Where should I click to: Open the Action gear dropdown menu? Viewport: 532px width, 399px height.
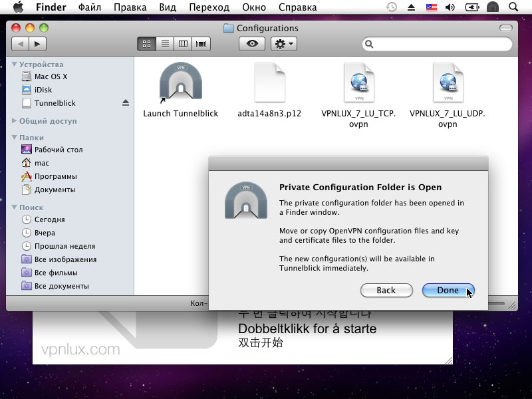(x=284, y=44)
